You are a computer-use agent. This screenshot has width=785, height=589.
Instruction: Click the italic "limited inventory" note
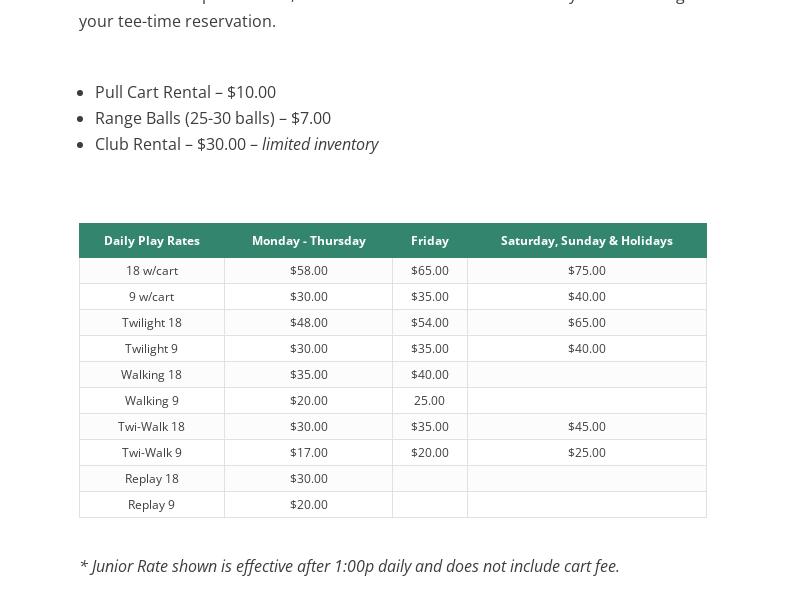pyautogui.click(x=320, y=144)
